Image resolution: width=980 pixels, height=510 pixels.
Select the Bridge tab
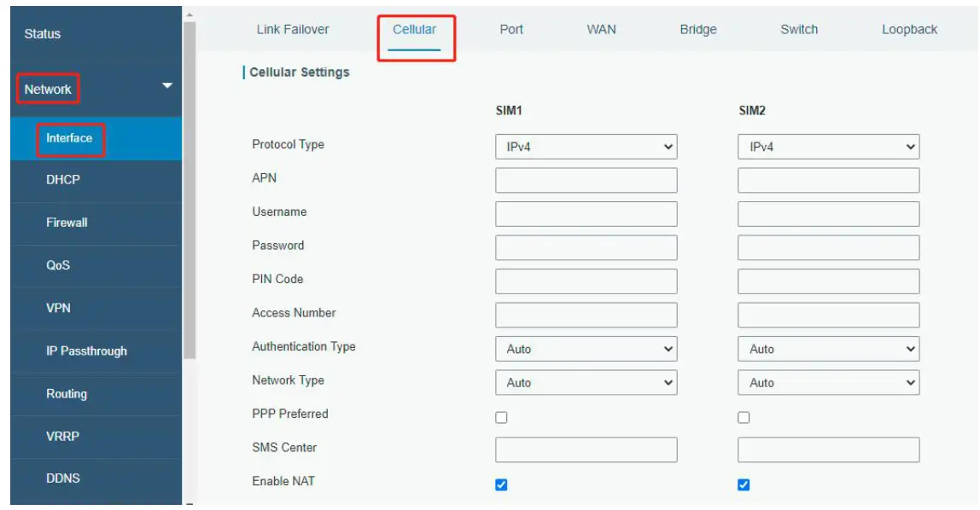click(x=698, y=29)
